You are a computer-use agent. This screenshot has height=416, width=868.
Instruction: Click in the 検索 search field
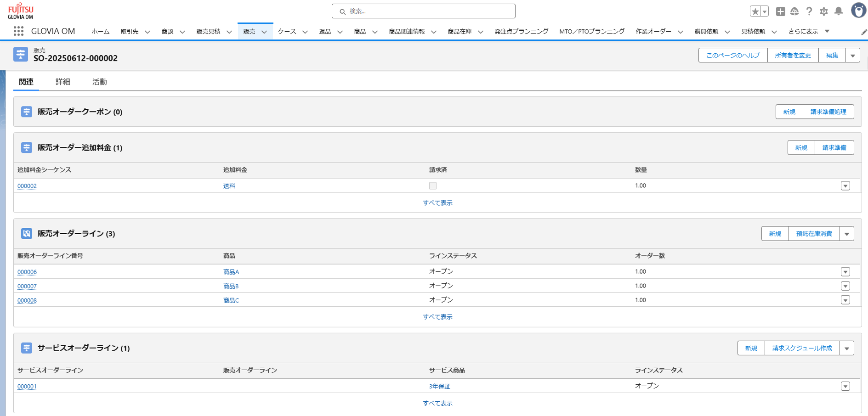[x=424, y=11]
